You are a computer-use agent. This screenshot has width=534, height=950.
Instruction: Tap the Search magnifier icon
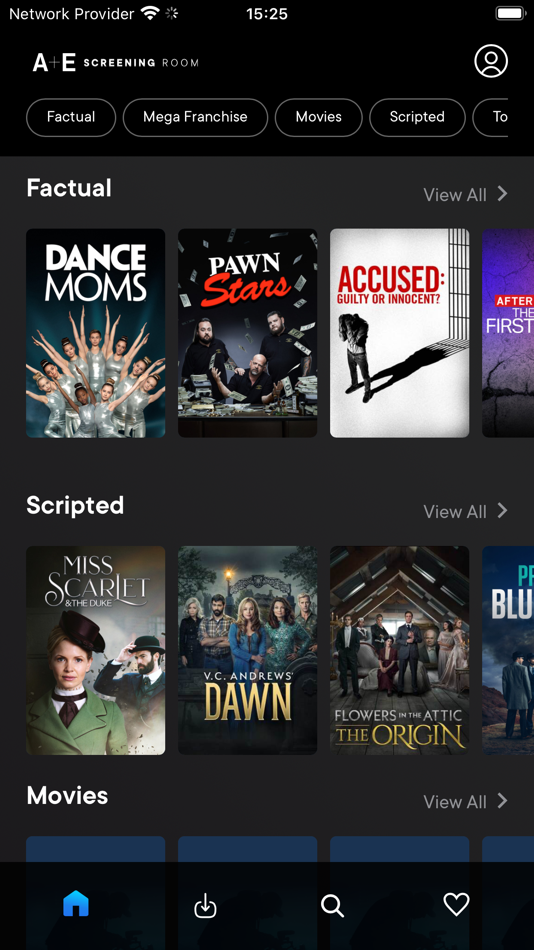(332, 906)
